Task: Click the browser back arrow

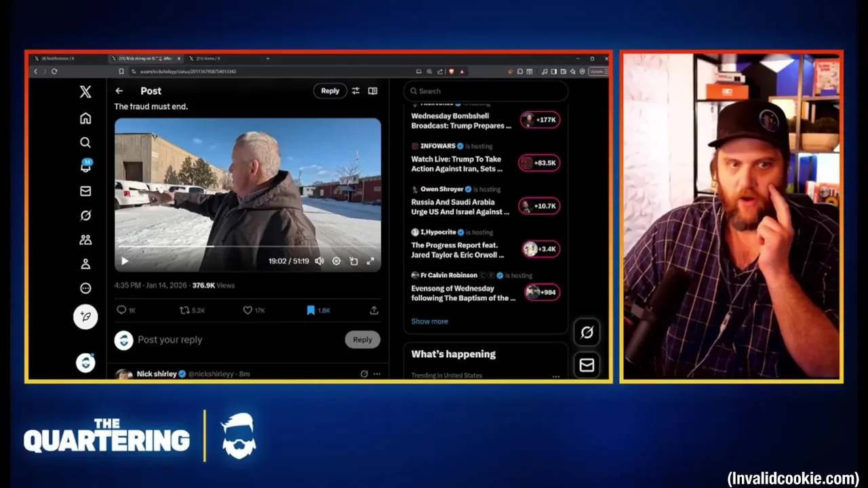Action: [36, 71]
